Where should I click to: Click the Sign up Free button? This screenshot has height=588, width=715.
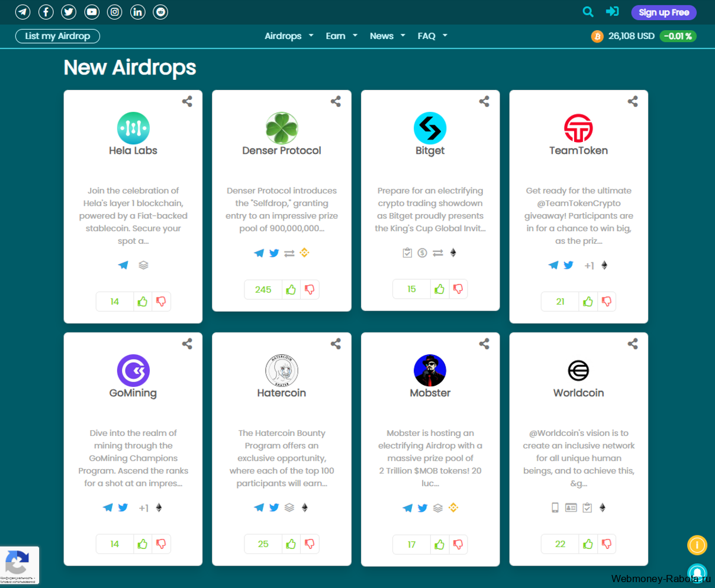click(x=664, y=12)
